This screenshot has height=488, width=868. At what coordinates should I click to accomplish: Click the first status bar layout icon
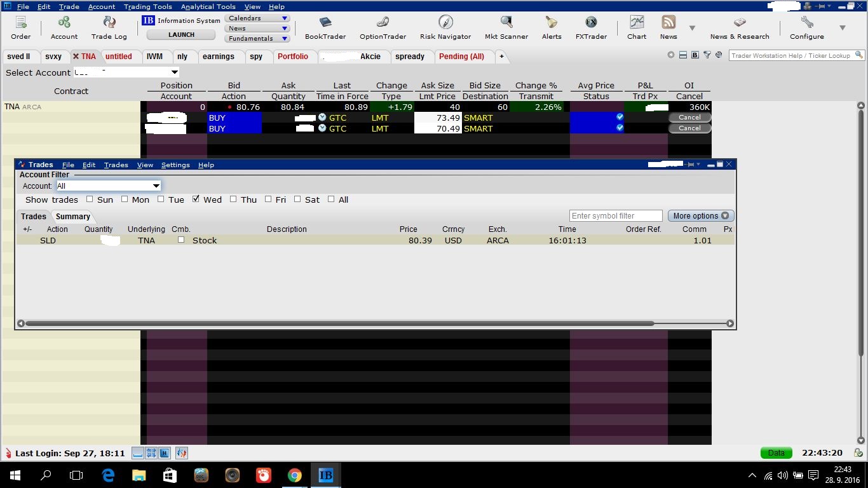(x=138, y=453)
